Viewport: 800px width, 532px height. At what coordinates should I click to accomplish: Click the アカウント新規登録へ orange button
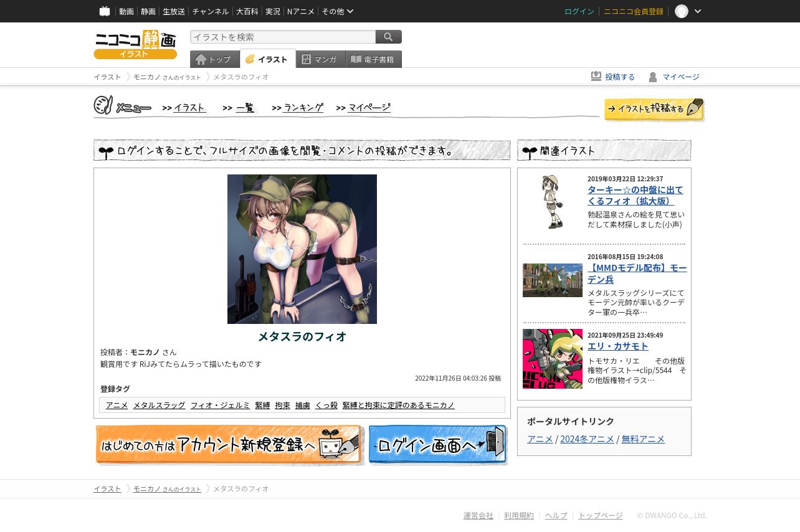[229, 445]
